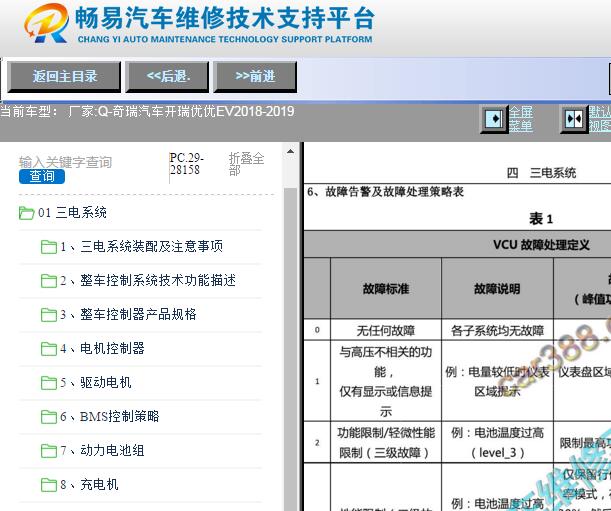Click the 无任何故障 table cell
The image size is (611, 511).
[x=386, y=331]
